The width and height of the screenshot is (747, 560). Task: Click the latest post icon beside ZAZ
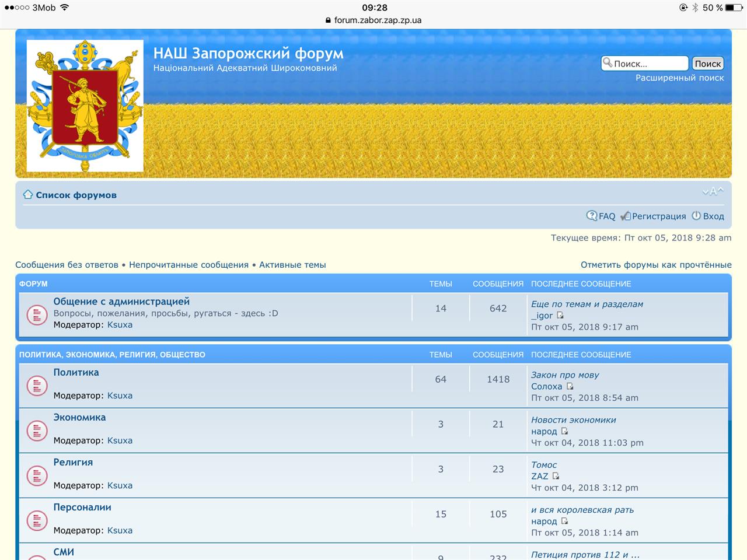tap(556, 476)
